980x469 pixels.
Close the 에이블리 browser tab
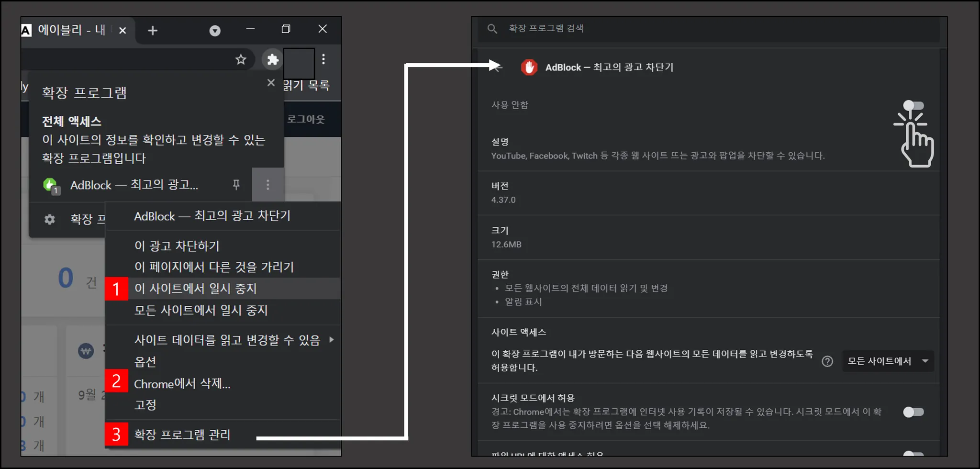click(x=122, y=31)
